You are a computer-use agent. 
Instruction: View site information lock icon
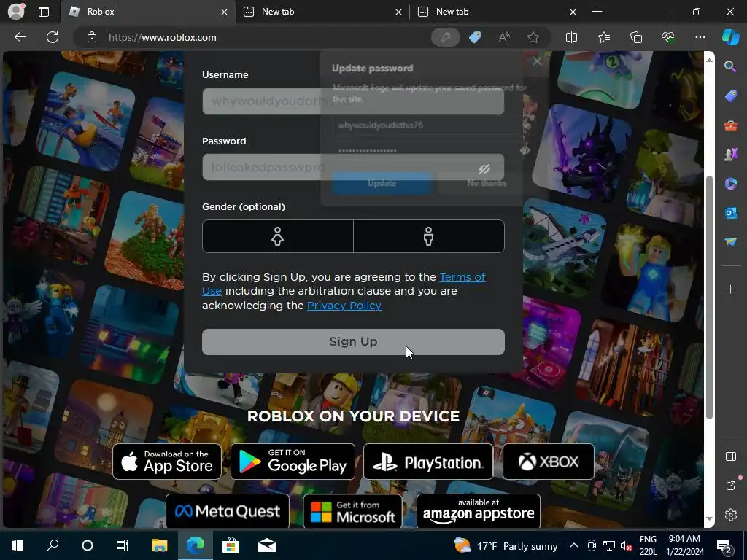coord(92,37)
